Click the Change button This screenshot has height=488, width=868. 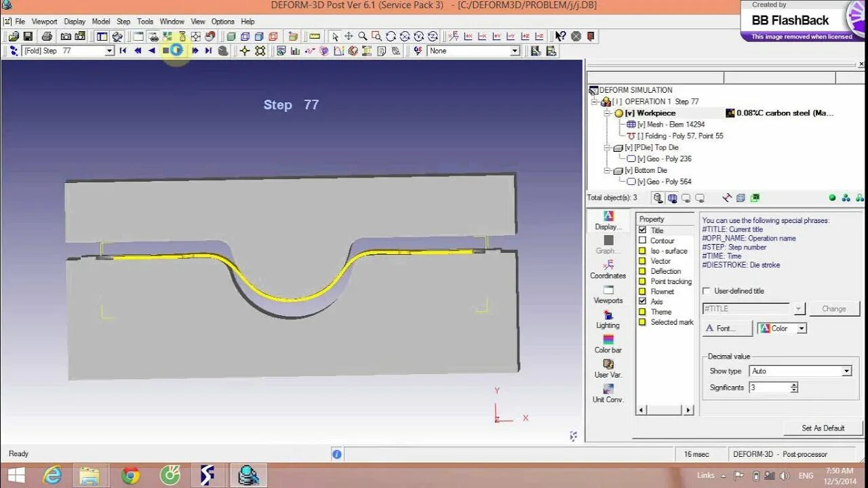coord(834,308)
